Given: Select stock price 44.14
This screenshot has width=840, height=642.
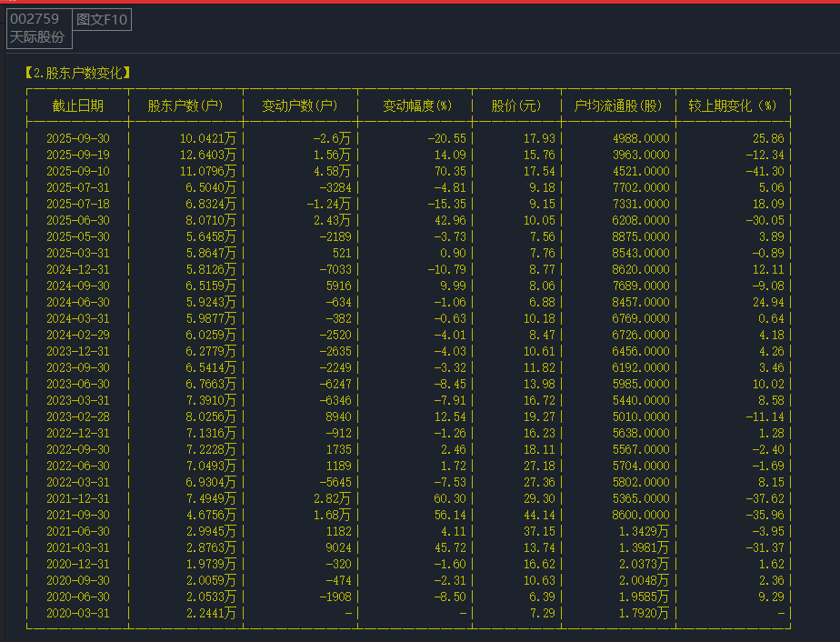Looking at the screenshot, I should tap(539, 515).
